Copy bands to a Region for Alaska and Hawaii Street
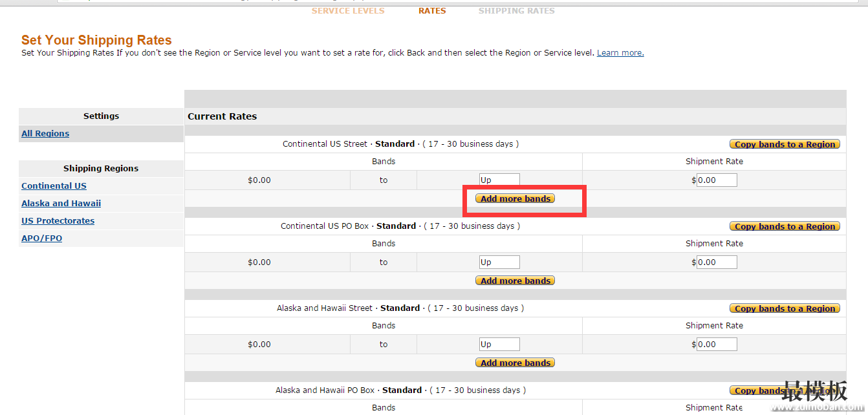 [785, 308]
